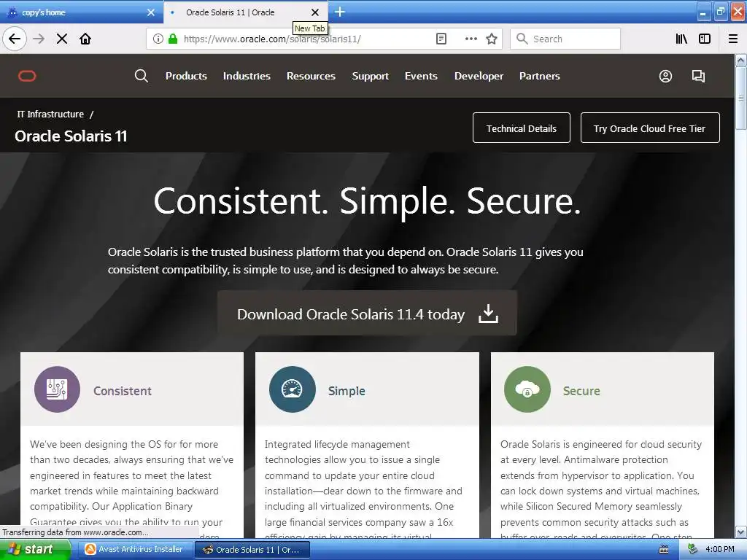Click the browser Search box
The width and height of the screenshot is (747, 560).
[x=565, y=39]
